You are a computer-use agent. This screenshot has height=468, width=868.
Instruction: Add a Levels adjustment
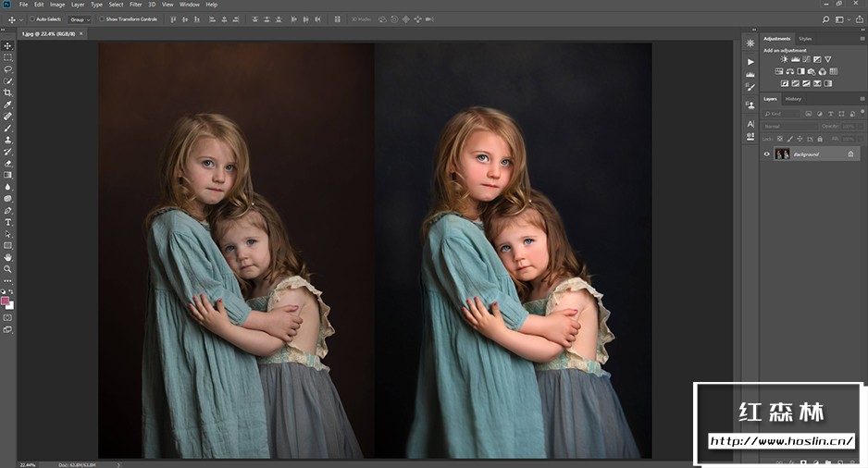coord(796,59)
